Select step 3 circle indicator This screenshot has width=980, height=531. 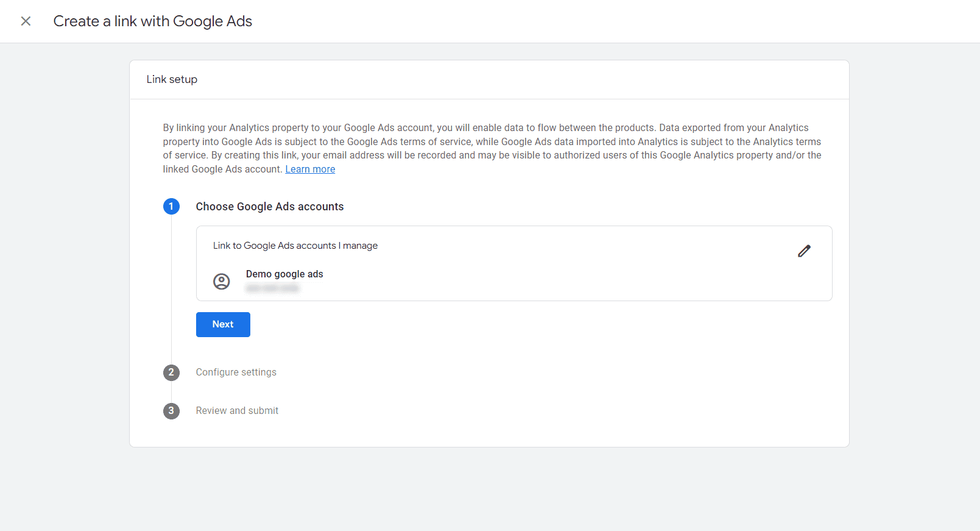(171, 411)
